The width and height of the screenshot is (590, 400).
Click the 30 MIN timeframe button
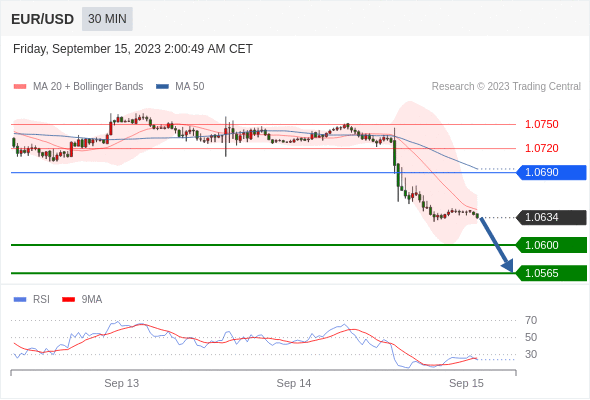click(x=107, y=19)
